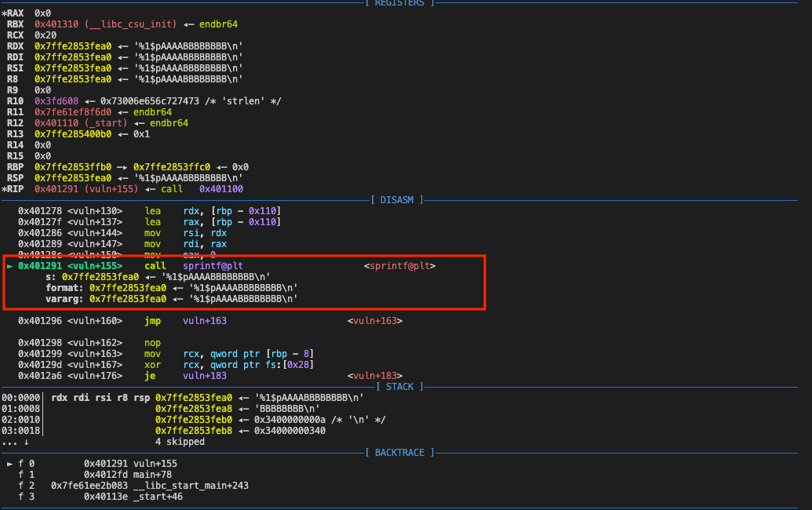Click the red <sprintf@plt> symbol label
The height and width of the screenshot is (510, 812).
399,266
